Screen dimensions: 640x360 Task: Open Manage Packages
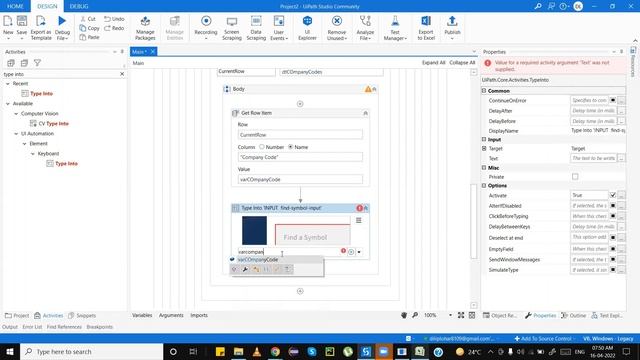145,28
